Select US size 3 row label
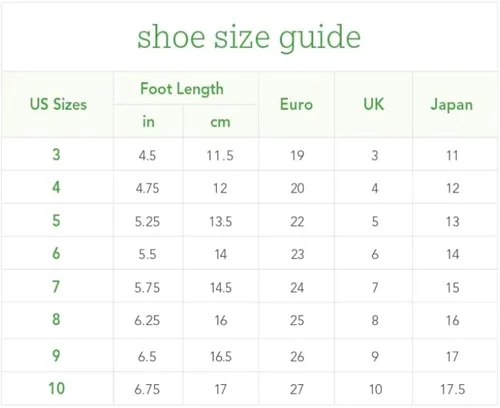The image size is (500, 408). 56,155
